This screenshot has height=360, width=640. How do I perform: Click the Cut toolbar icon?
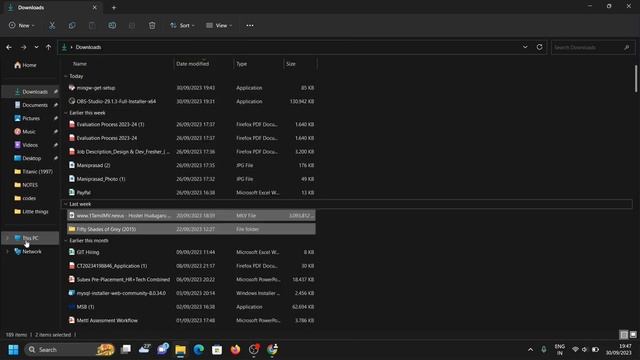(52, 25)
